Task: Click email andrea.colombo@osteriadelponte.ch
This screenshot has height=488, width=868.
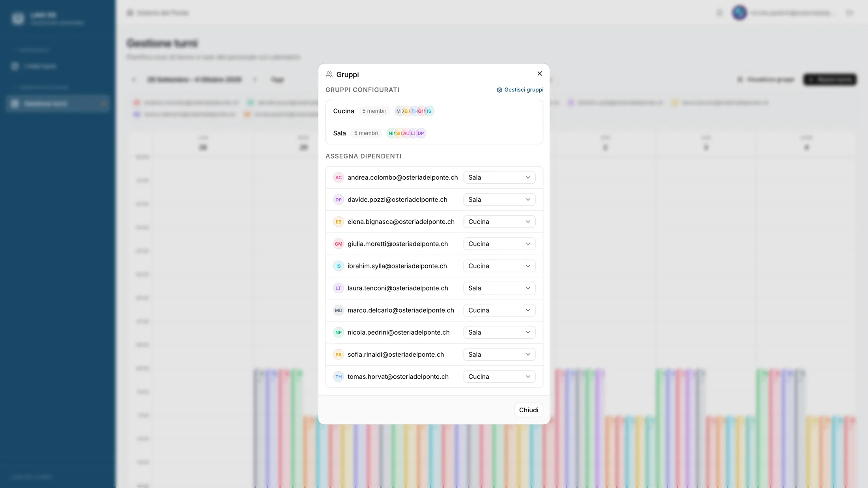Action: [x=402, y=177]
